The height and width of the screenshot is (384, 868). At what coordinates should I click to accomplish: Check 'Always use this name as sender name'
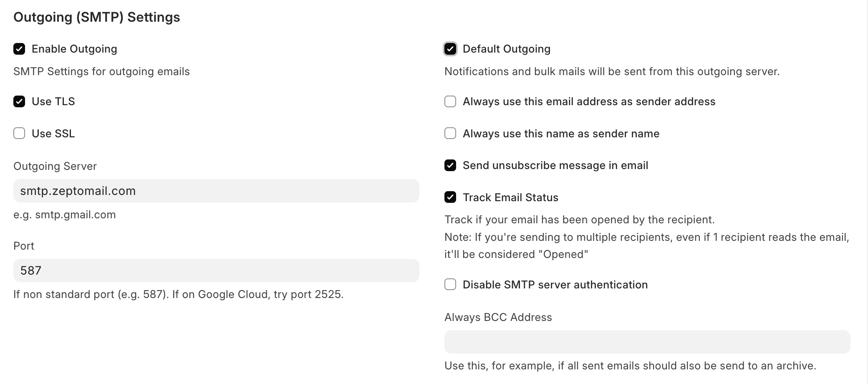pyautogui.click(x=450, y=134)
